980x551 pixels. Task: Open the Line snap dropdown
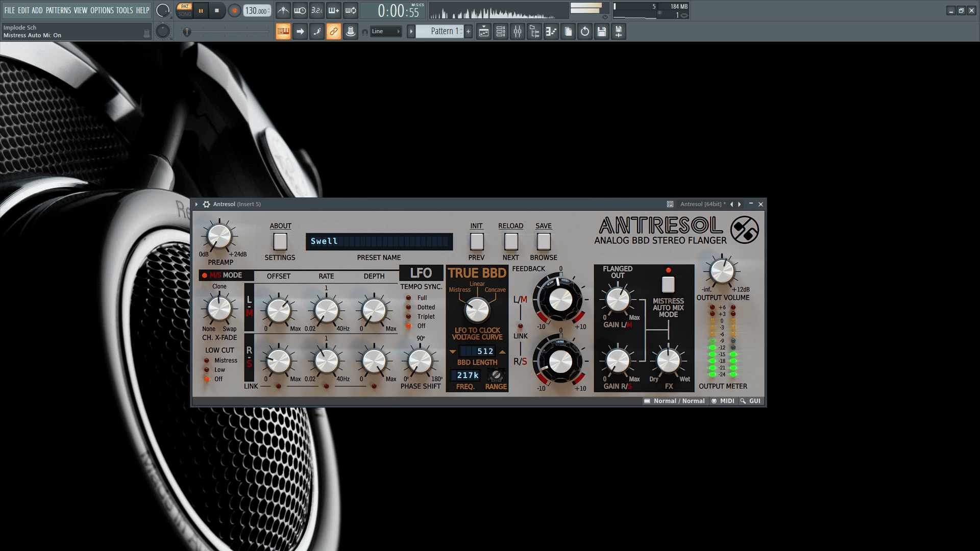[386, 32]
